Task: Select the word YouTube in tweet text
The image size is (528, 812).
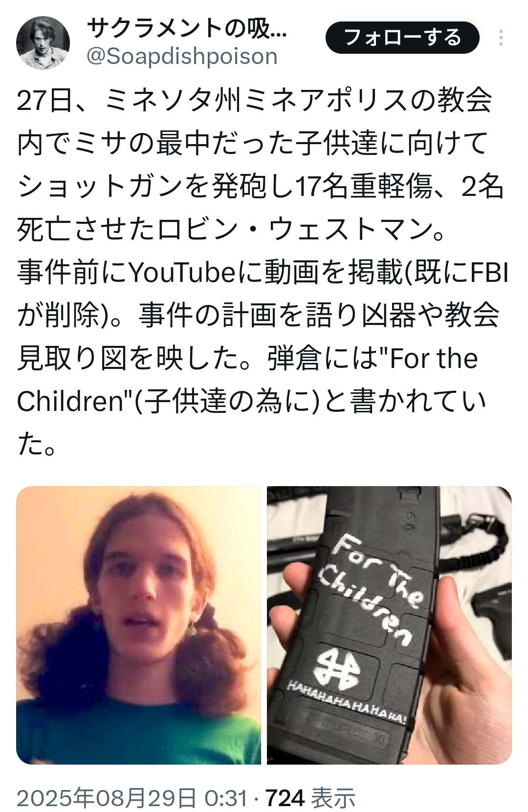Action: tap(183, 273)
